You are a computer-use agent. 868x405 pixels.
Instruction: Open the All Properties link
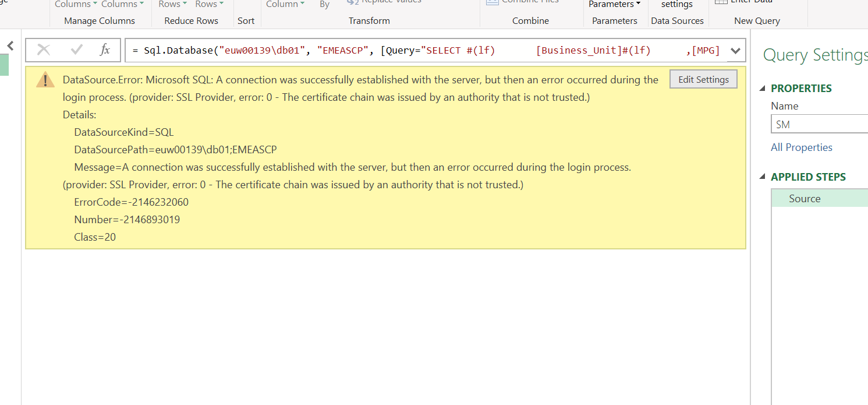[x=801, y=147]
